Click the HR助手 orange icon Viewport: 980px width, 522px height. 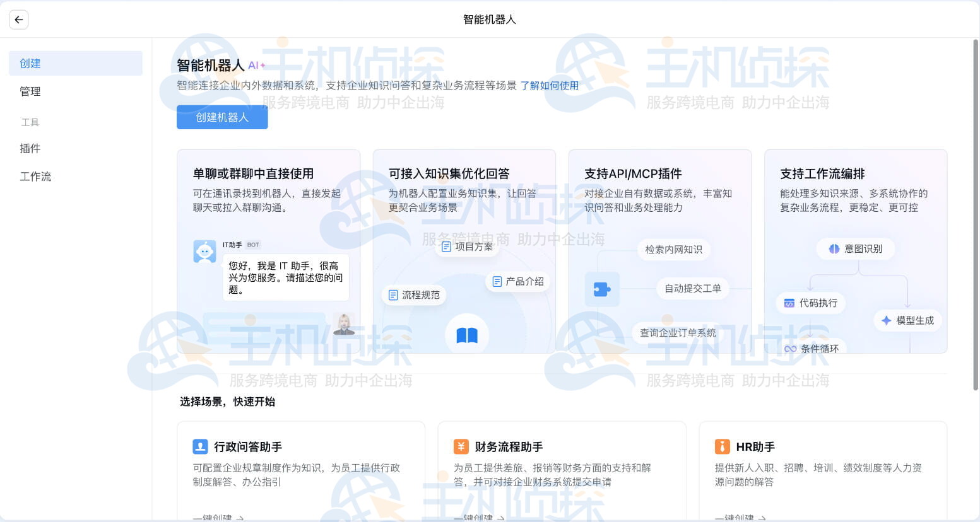click(x=722, y=446)
